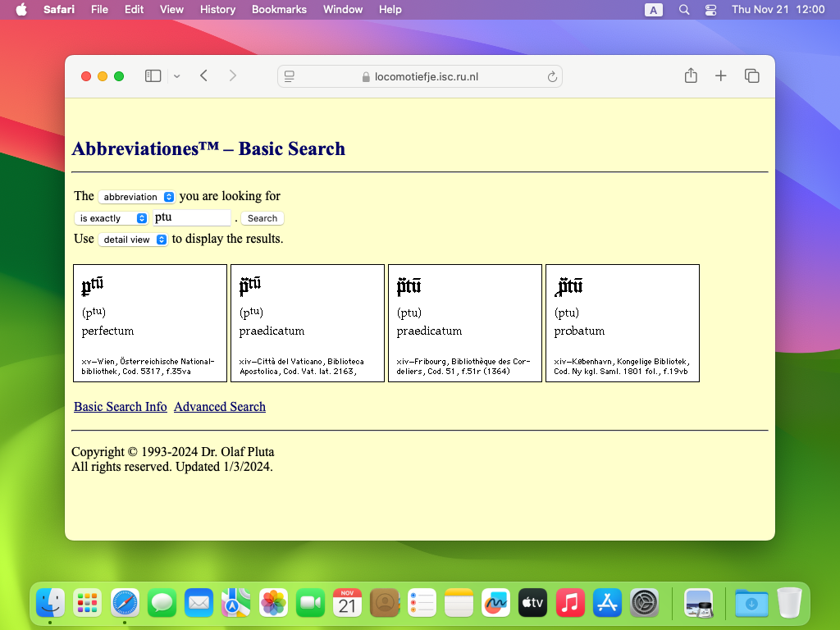
Task: Open Control Center in menu bar
Action: tap(710, 10)
